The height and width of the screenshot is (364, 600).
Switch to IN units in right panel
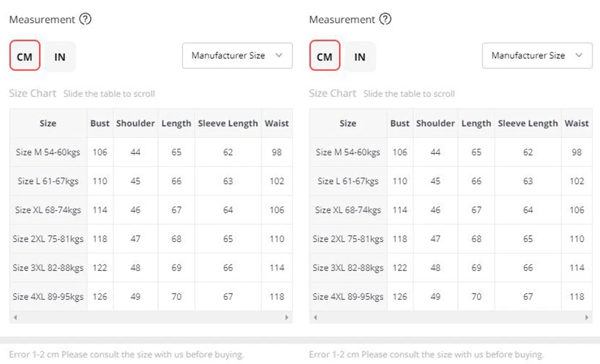click(360, 56)
